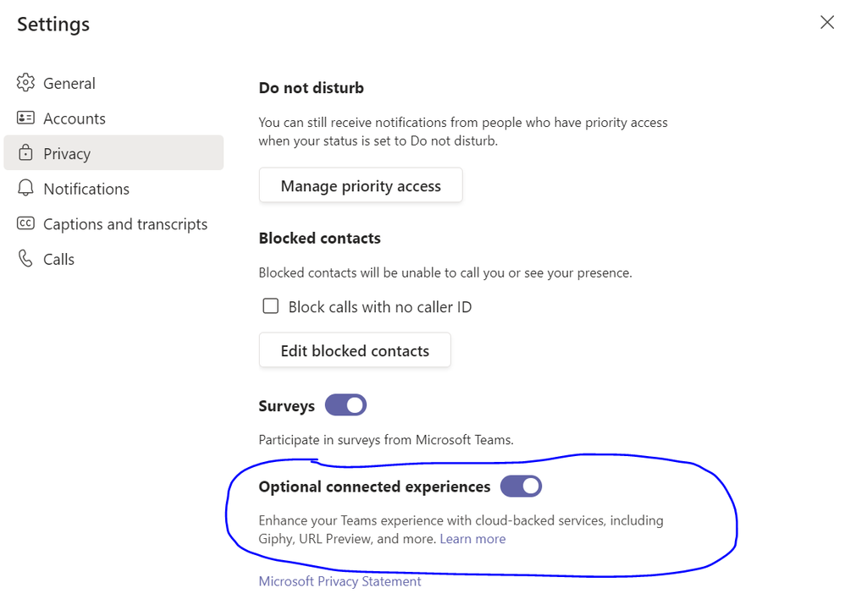Enable Block calls with no caller ID
The height and width of the screenshot is (616, 845).
(271, 306)
